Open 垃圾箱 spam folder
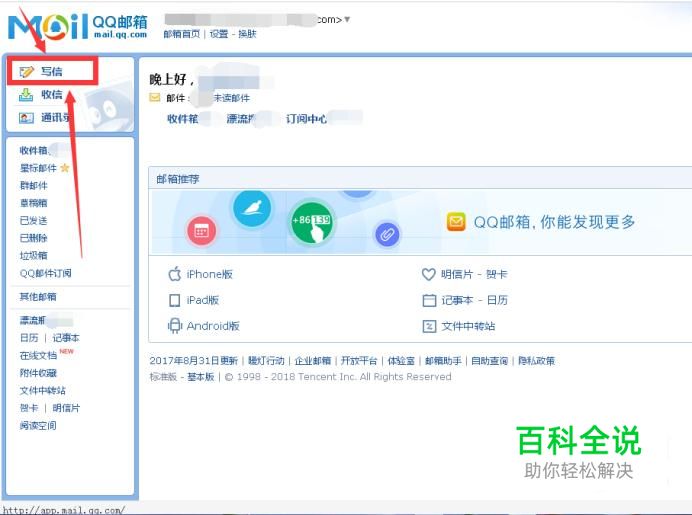The width and height of the screenshot is (692, 515). [34, 256]
